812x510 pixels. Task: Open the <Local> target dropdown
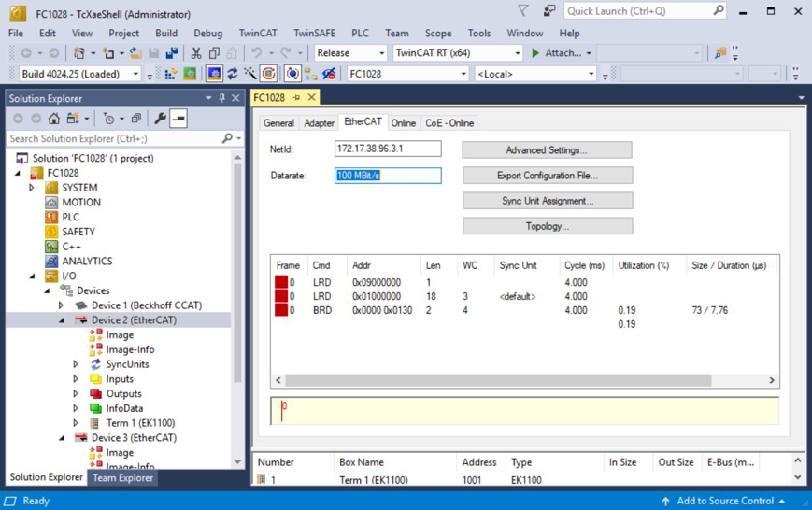(591, 74)
